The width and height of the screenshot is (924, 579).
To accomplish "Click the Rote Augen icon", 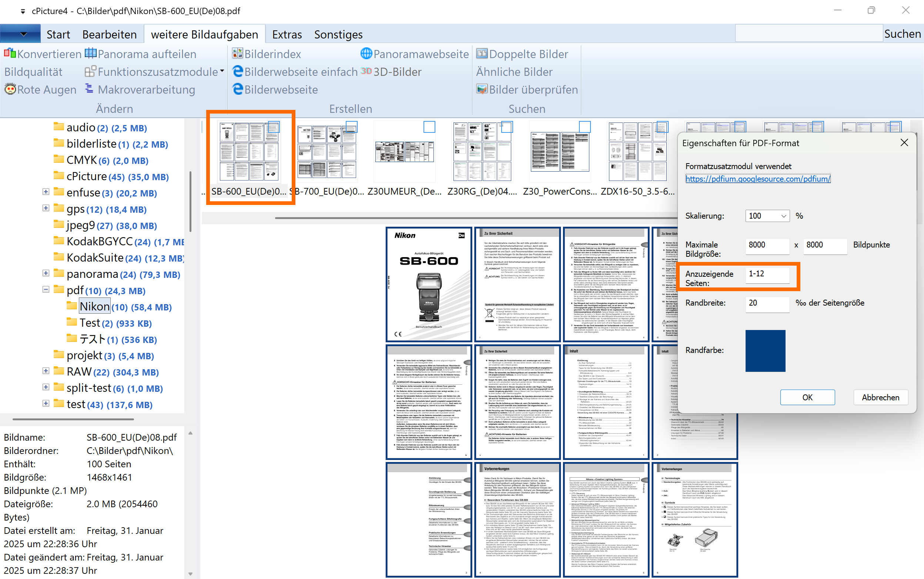I will click(x=10, y=89).
